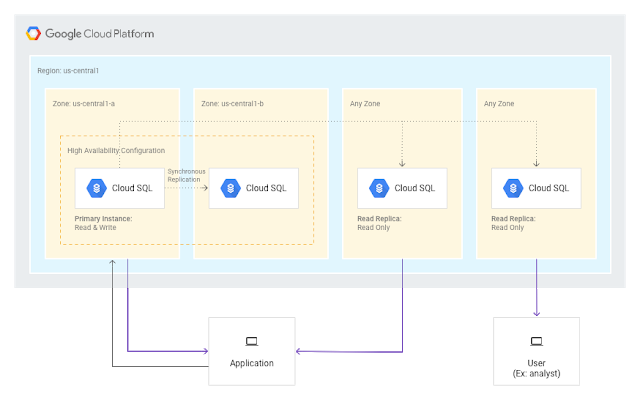Click the Region: us-central1 label
Screen dimensions: 640x400
(68, 71)
